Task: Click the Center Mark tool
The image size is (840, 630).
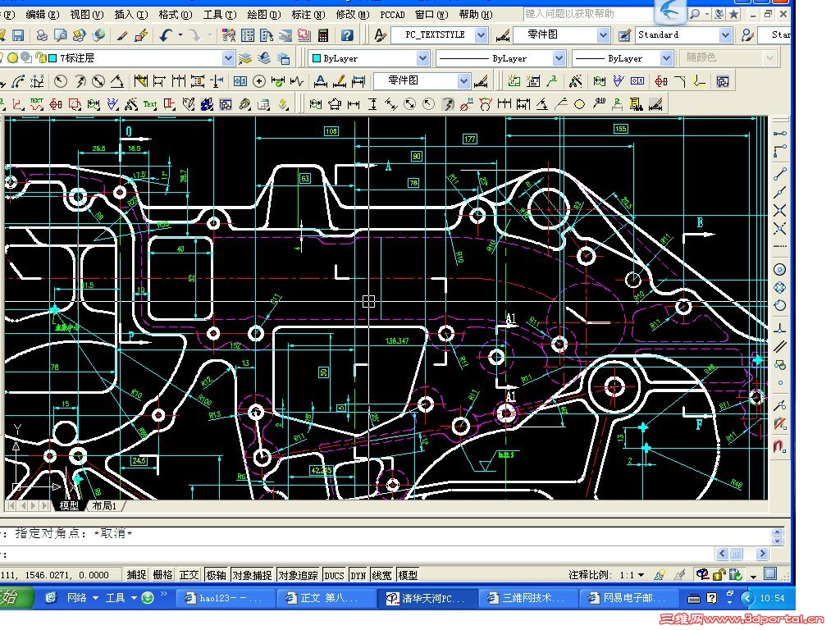Action: pos(259,81)
